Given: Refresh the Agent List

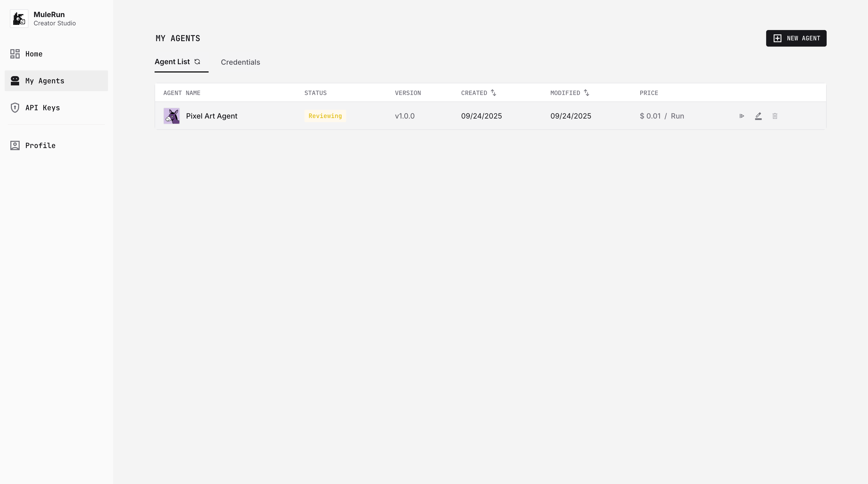Looking at the screenshot, I should 197,62.
